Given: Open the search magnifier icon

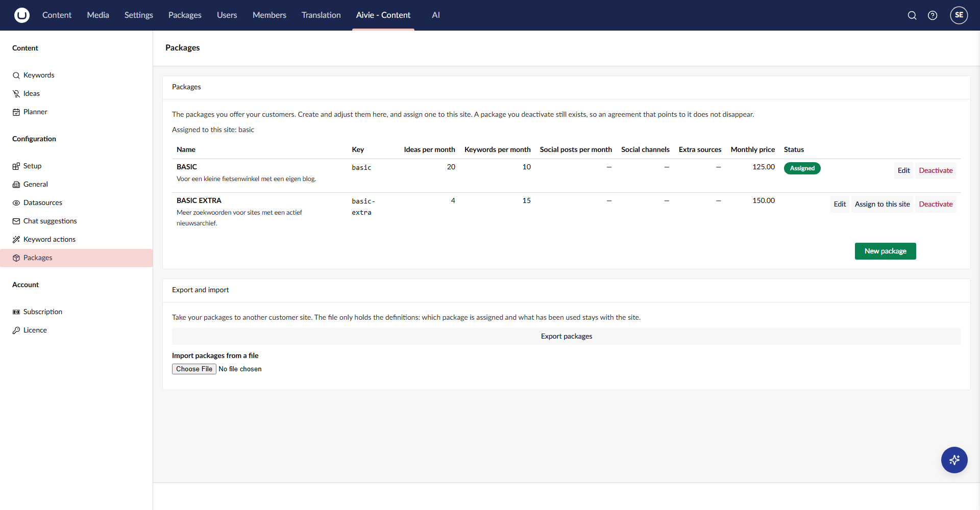Looking at the screenshot, I should [912, 15].
